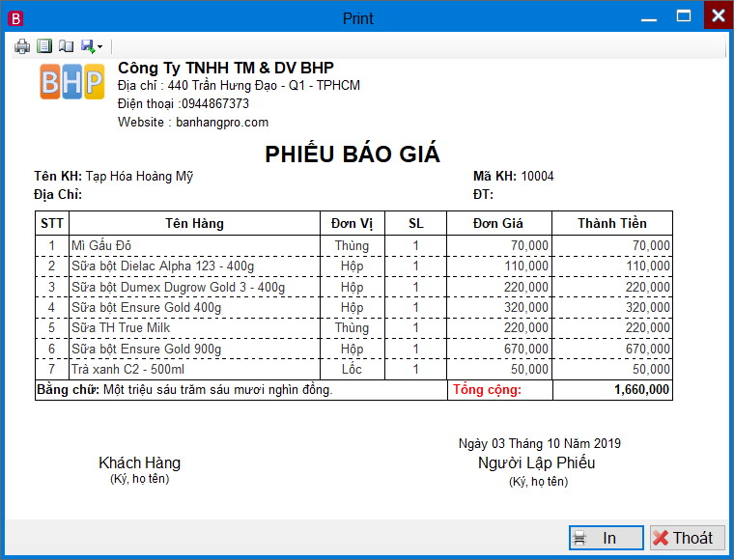The width and height of the screenshot is (734, 560).
Task: Click Sữa bột Ensure Gold 900g item
Action: [146, 349]
